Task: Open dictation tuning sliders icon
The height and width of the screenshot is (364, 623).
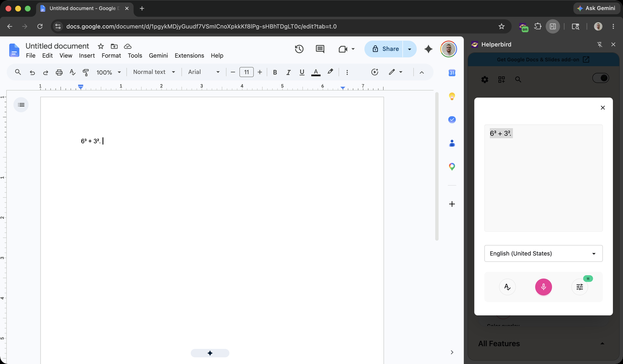Action: point(580,287)
